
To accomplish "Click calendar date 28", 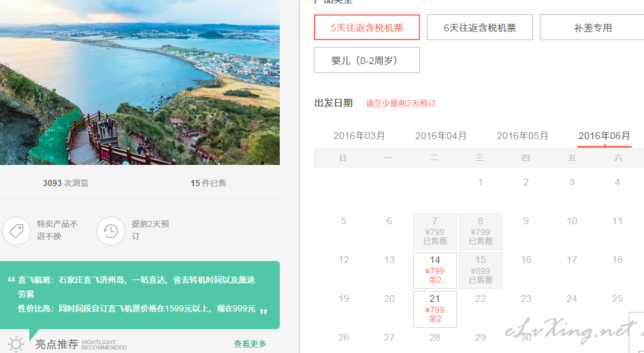I will 435,337.
